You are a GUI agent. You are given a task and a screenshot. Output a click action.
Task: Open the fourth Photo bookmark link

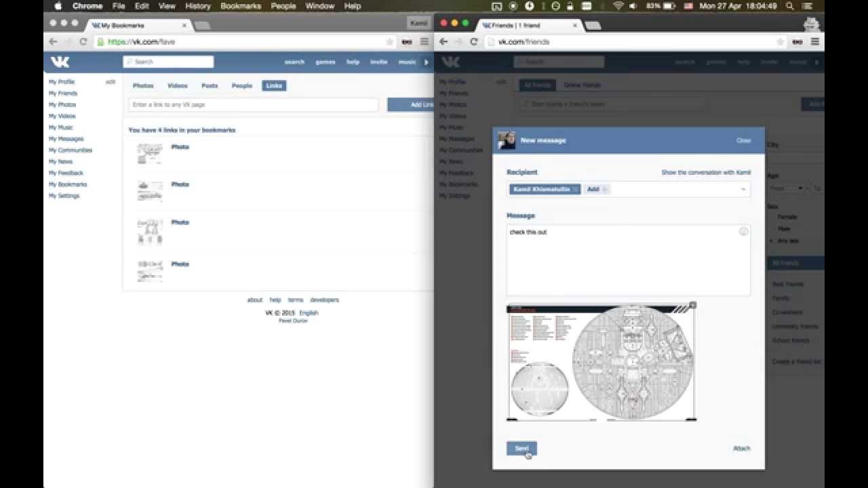pyautogui.click(x=180, y=264)
